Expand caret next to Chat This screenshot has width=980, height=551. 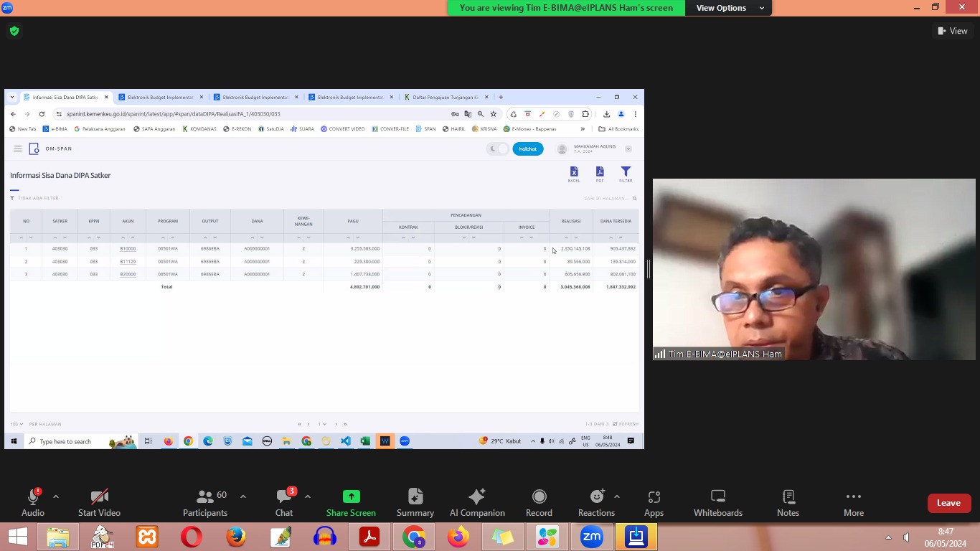point(308,496)
